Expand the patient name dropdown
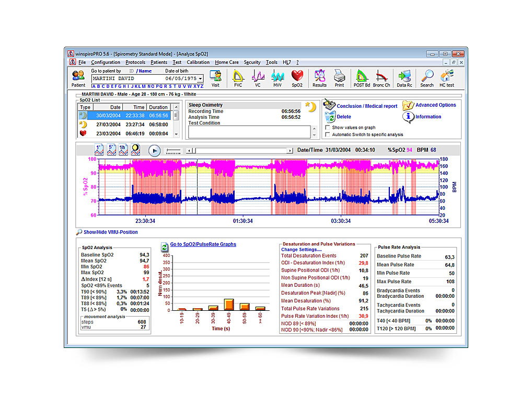The image size is (532, 394). [200, 79]
